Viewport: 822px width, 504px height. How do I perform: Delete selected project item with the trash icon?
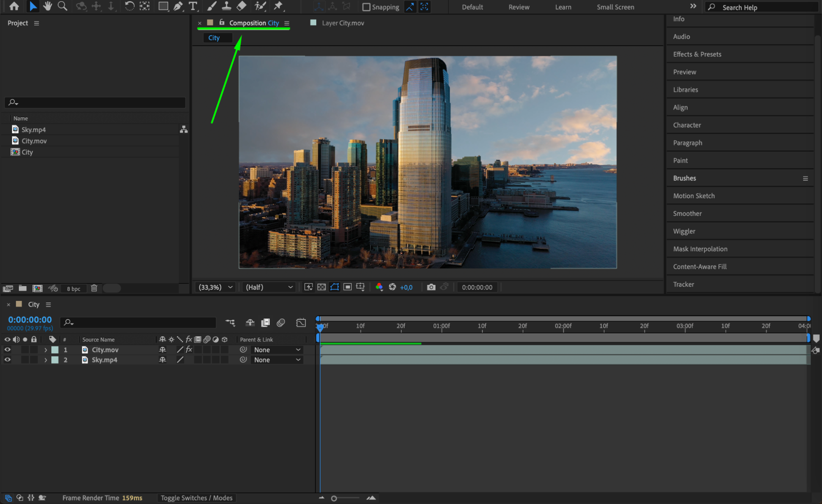click(x=94, y=288)
